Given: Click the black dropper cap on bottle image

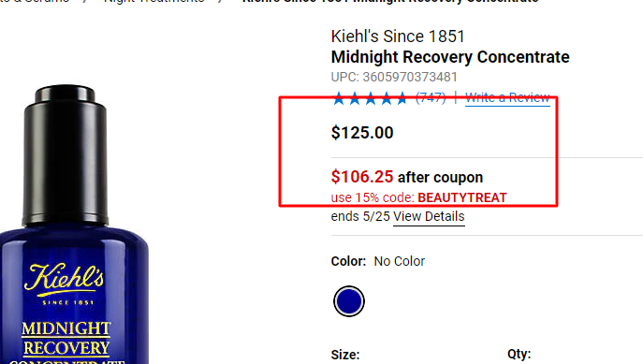Looking at the screenshot, I should pos(66,155).
